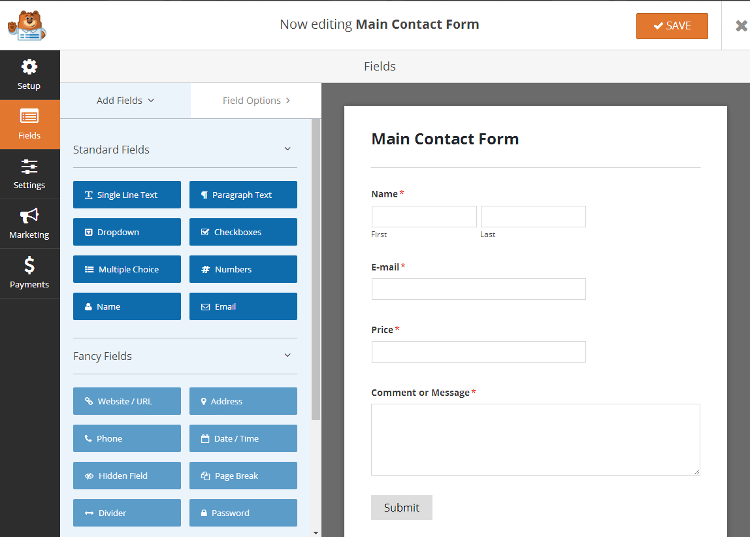Viewport: 750px width, 537px height.
Task: Add a Single Line Text field
Action: 127,195
